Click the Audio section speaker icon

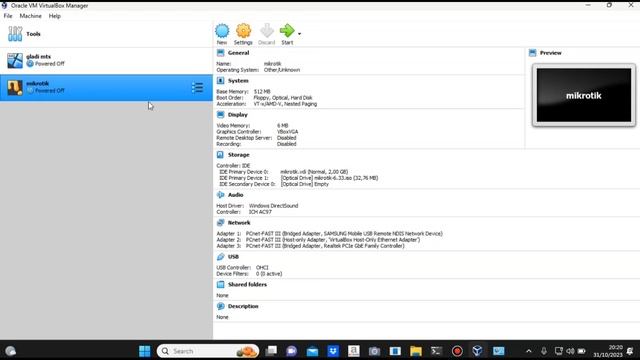click(x=220, y=195)
